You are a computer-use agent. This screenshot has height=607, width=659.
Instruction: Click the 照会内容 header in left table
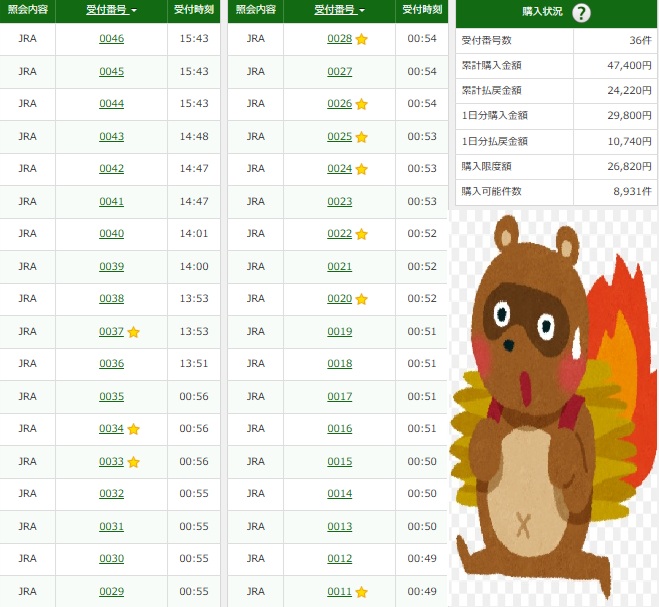tap(28, 9)
